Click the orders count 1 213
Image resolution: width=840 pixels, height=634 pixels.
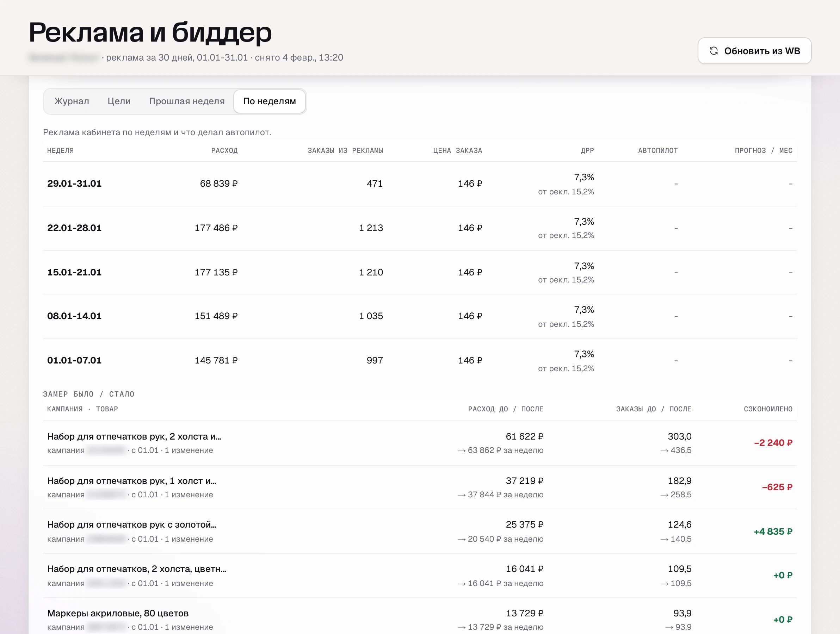(371, 228)
